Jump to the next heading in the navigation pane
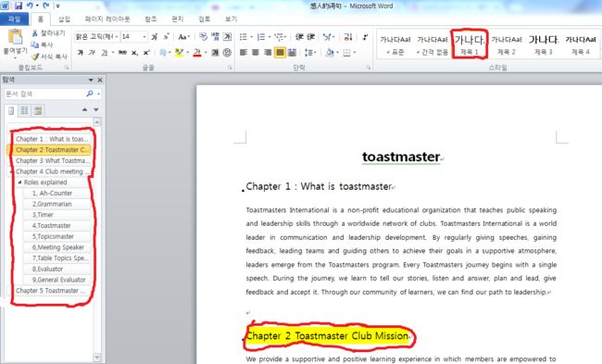This screenshot has width=602, height=364. point(96,110)
